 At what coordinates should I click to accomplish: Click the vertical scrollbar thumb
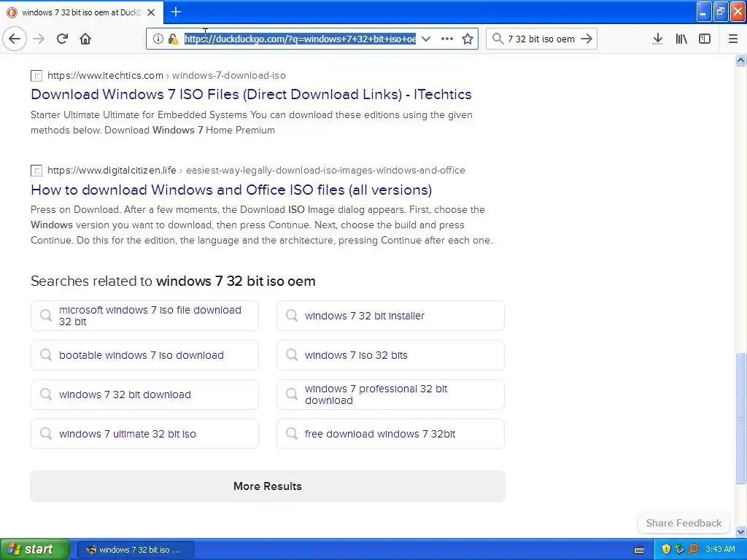[x=740, y=418]
